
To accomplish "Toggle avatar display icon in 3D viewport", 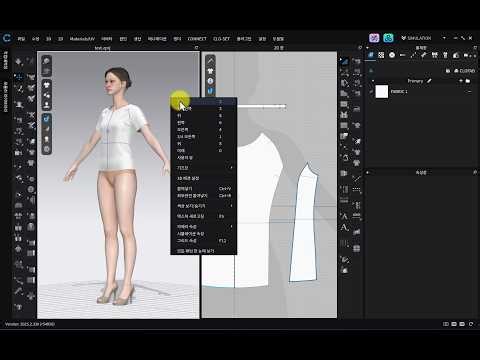I will (46, 105).
